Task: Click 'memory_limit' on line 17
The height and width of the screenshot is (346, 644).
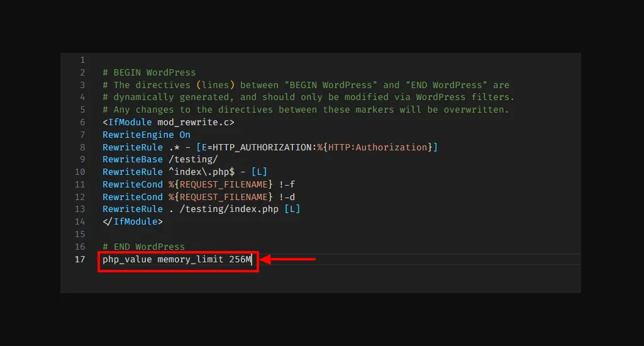Action: 190,259
